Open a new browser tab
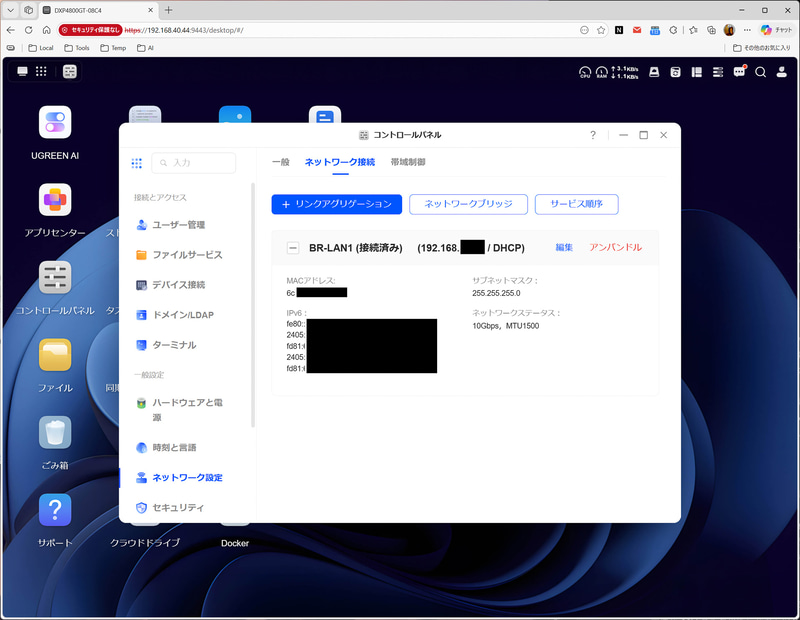Screen dimensions: 800x620 [x=168, y=10]
